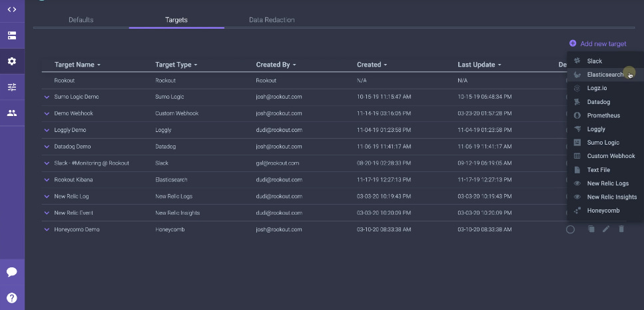
Task: Click the Custom Webhook icon in the dropdown
Action: pos(577,156)
